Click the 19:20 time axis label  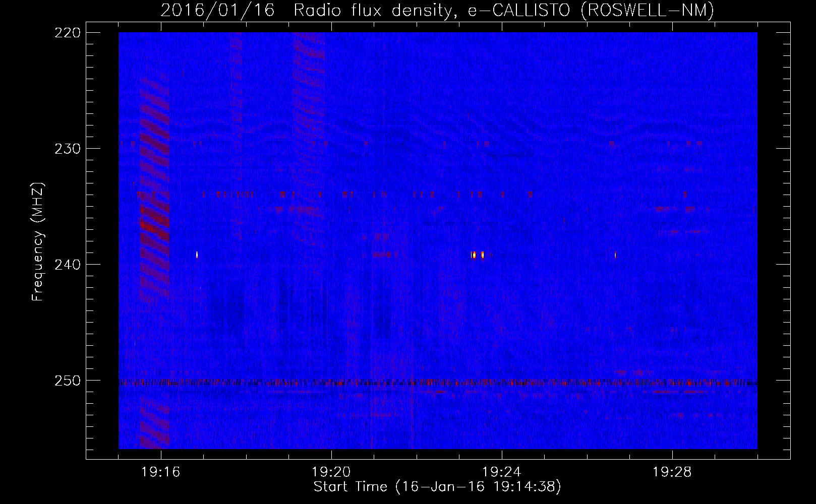point(331,472)
